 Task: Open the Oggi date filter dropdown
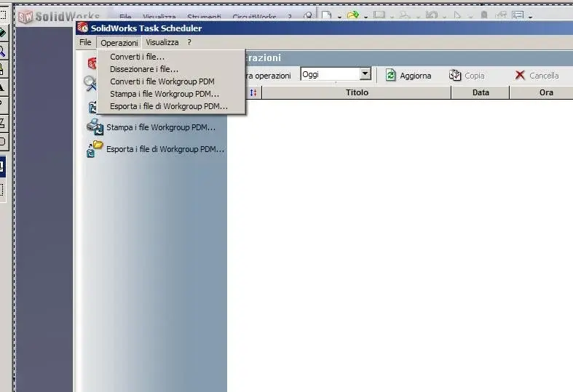pos(365,74)
